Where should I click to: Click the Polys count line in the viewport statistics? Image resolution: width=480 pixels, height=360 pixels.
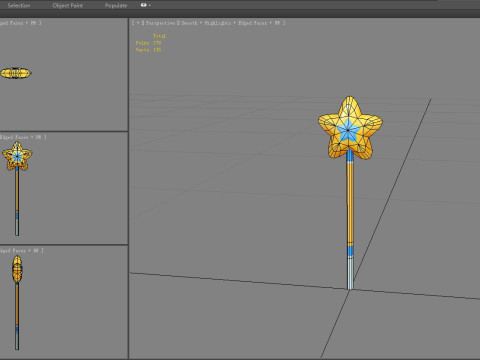tap(148, 43)
